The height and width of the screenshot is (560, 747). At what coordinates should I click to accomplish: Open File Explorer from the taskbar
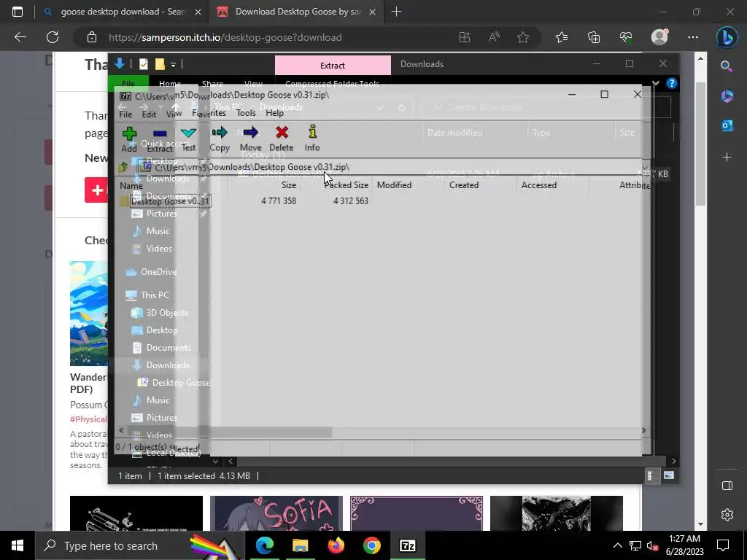pyautogui.click(x=300, y=545)
